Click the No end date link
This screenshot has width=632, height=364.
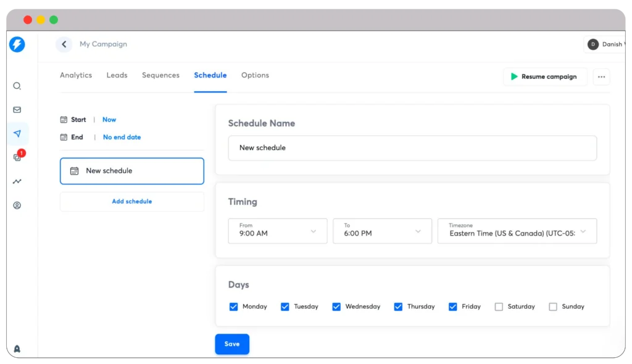point(122,137)
